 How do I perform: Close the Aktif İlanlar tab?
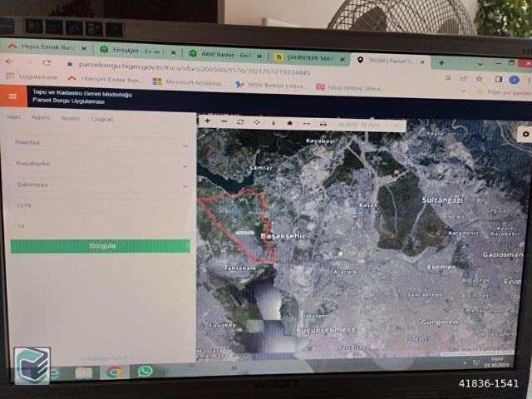click(259, 57)
